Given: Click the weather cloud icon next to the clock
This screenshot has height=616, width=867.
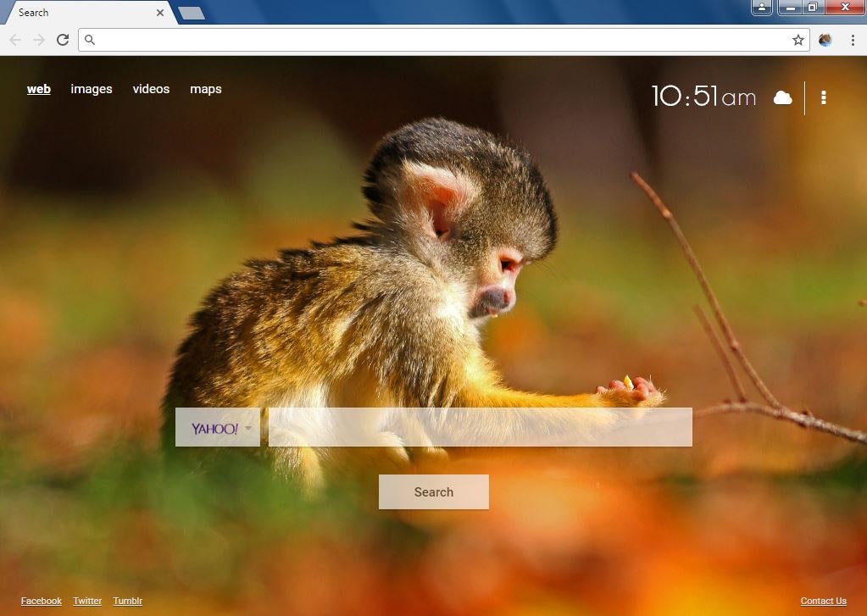Looking at the screenshot, I should pos(781,97).
